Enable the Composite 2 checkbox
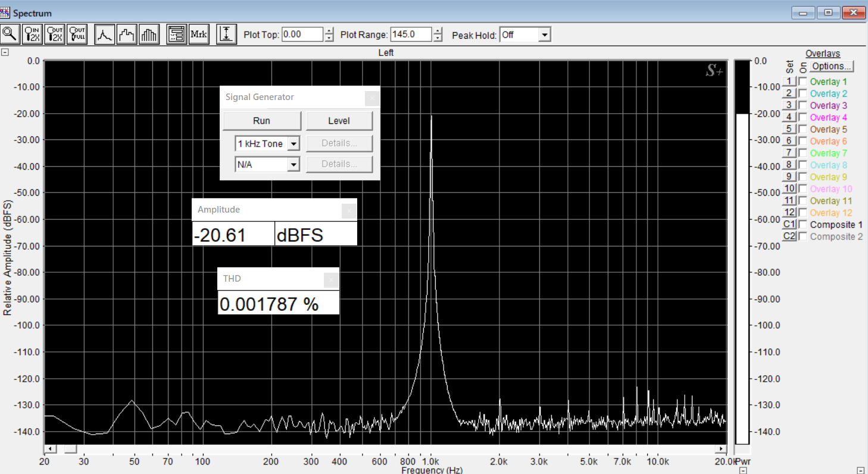 [803, 236]
